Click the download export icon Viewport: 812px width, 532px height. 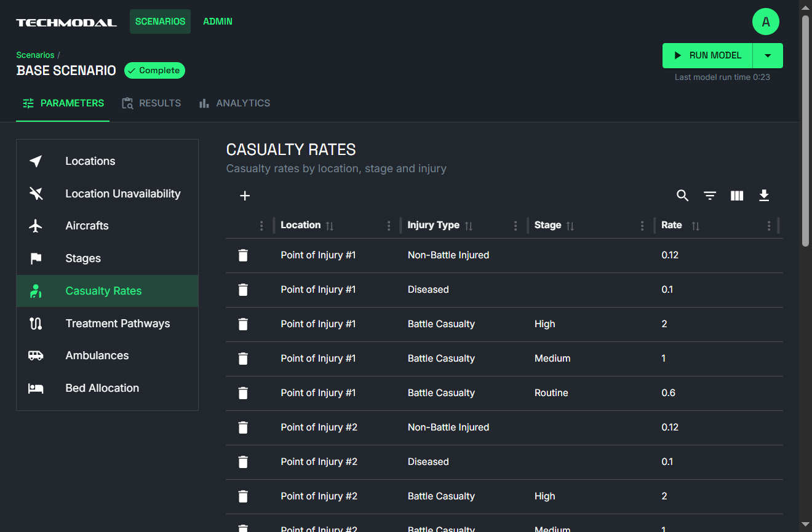(764, 196)
